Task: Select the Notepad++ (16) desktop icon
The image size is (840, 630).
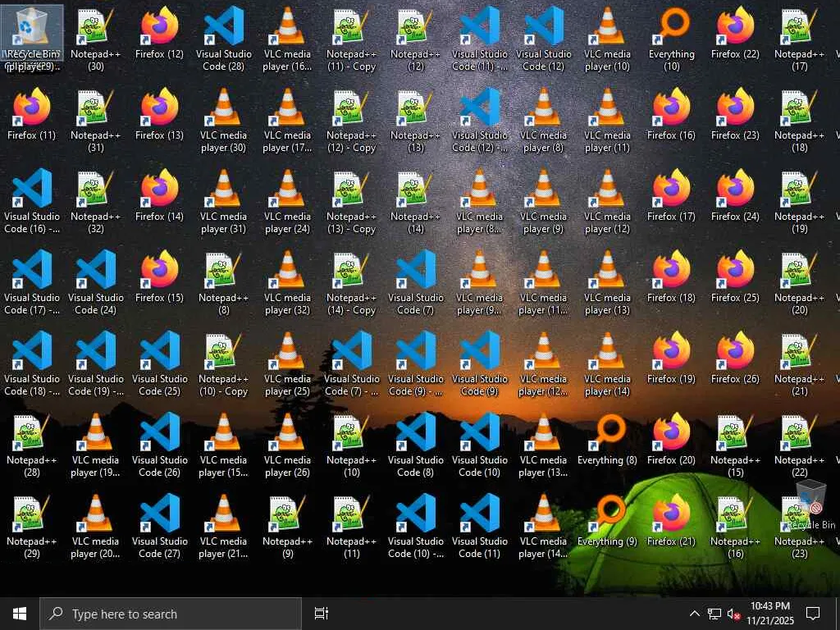Action: tap(735, 527)
